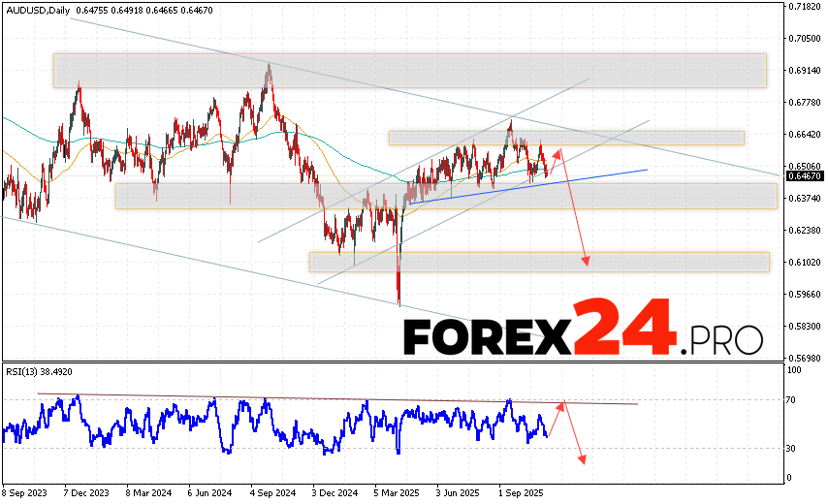Screen dimensions: 828x504
Task: Click the 4 Sep 2024 date label
Action: point(271,492)
